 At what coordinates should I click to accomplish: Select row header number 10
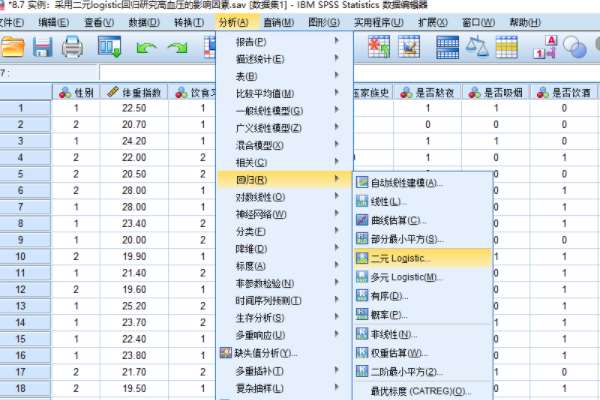point(21,256)
